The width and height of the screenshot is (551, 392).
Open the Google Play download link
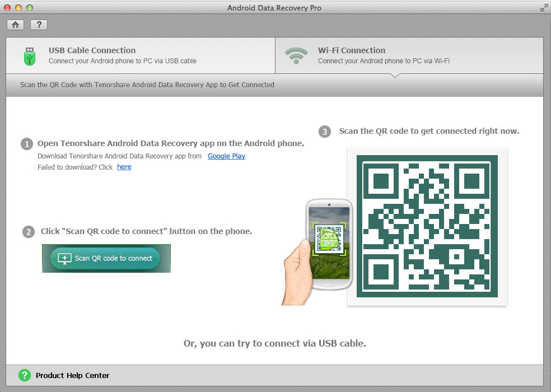(226, 156)
